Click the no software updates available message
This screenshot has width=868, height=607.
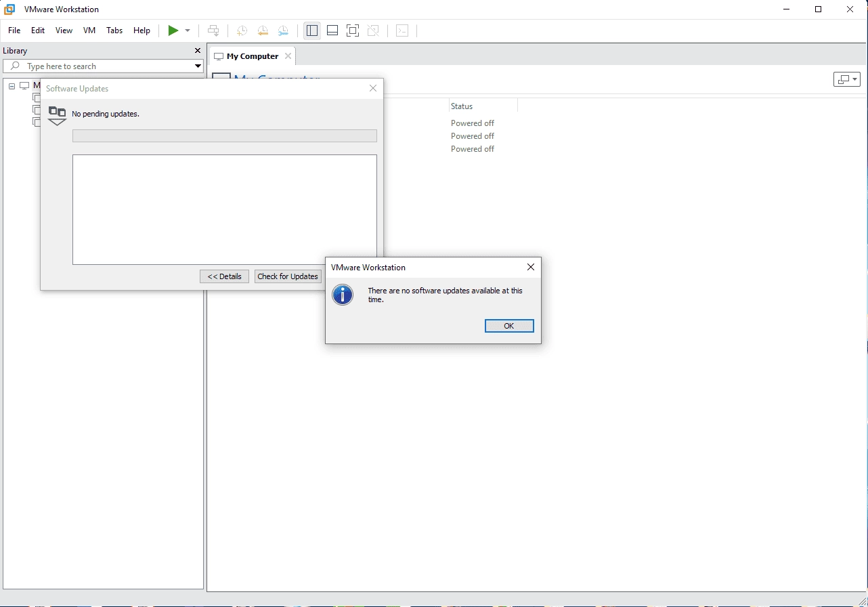click(x=445, y=295)
